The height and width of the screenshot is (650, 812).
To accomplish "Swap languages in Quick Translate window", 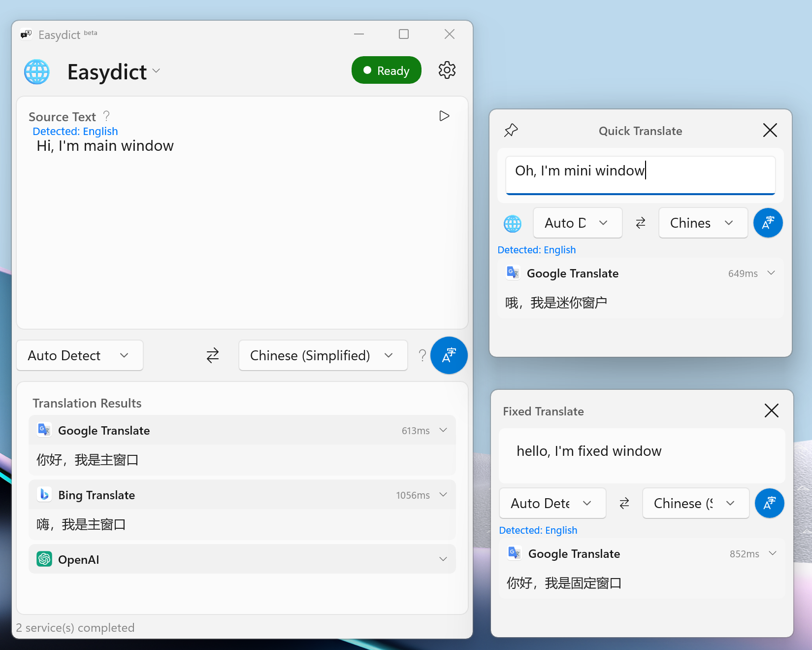I will coord(641,223).
